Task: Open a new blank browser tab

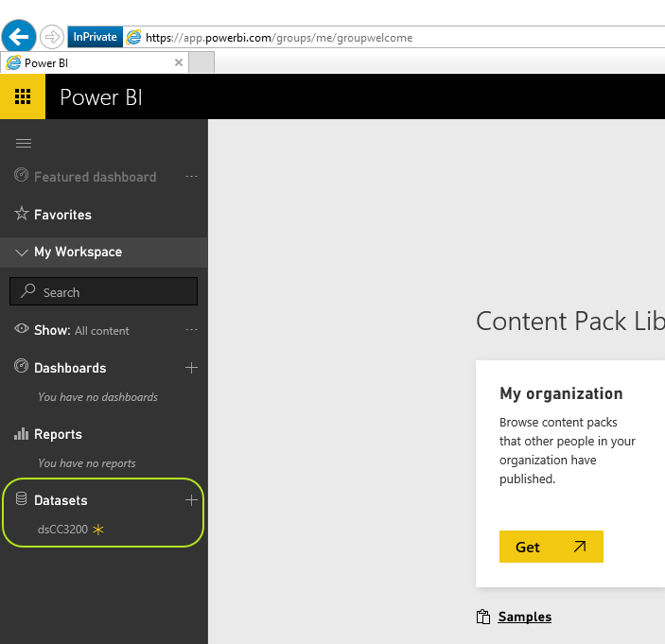Action: pos(201,62)
